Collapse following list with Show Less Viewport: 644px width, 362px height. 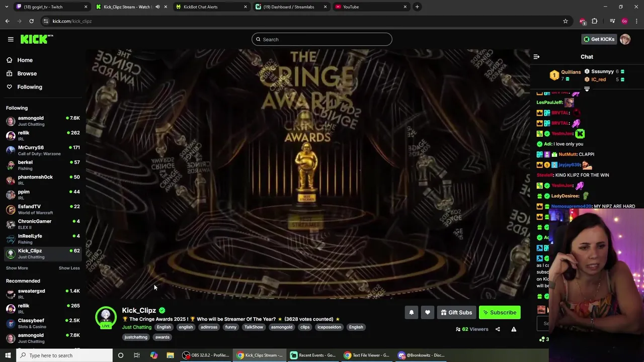tap(69, 268)
